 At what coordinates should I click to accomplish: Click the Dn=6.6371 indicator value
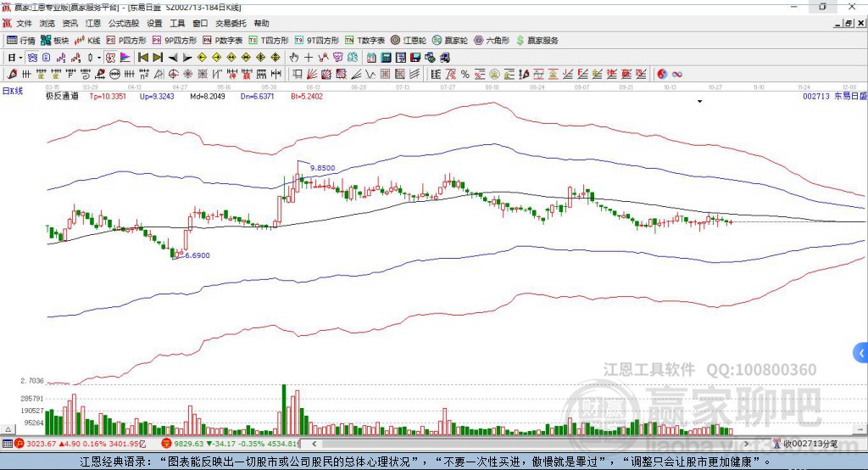(x=258, y=96)
